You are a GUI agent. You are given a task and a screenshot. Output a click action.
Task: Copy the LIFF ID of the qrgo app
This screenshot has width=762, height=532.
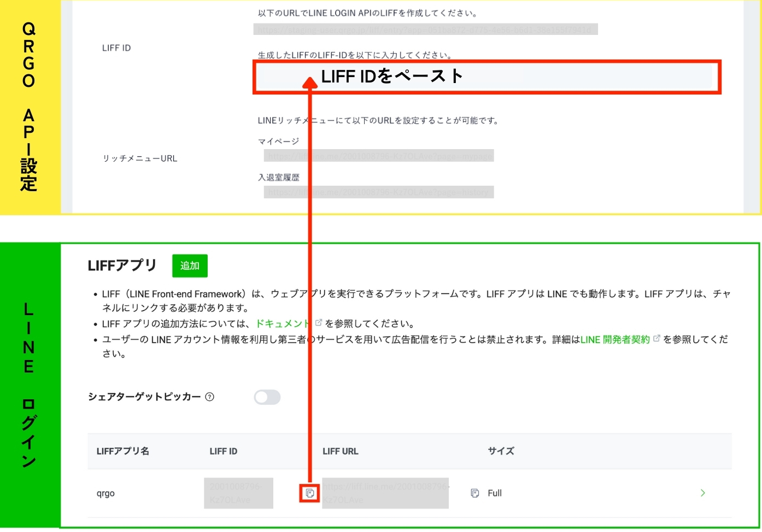pyautogui.click(x=310, y=493)
